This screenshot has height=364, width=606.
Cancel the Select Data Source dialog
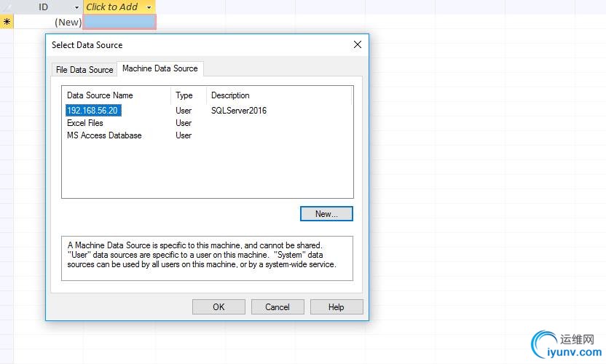[278, 306]
